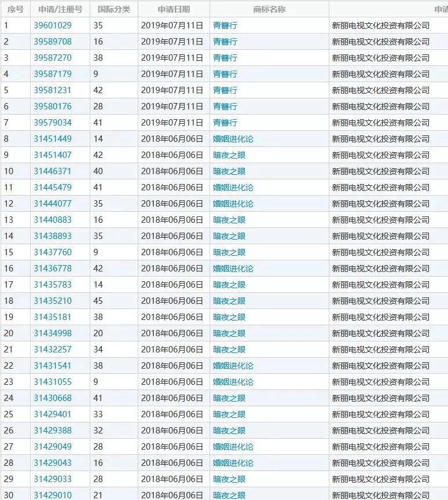The width and height of the screenshot is (448, 500).
Task: Open application number 39587270
Action: pos(53,58)
